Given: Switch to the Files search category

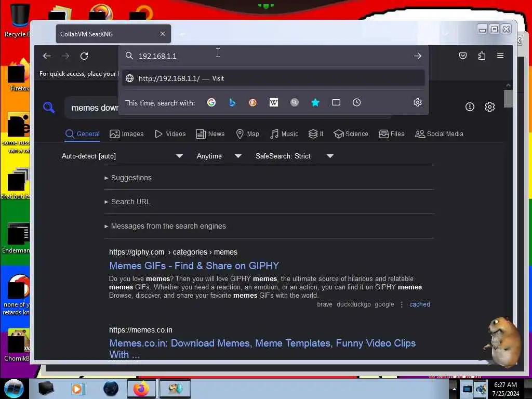Looking at the screenshot, I should tap(392, 134).
